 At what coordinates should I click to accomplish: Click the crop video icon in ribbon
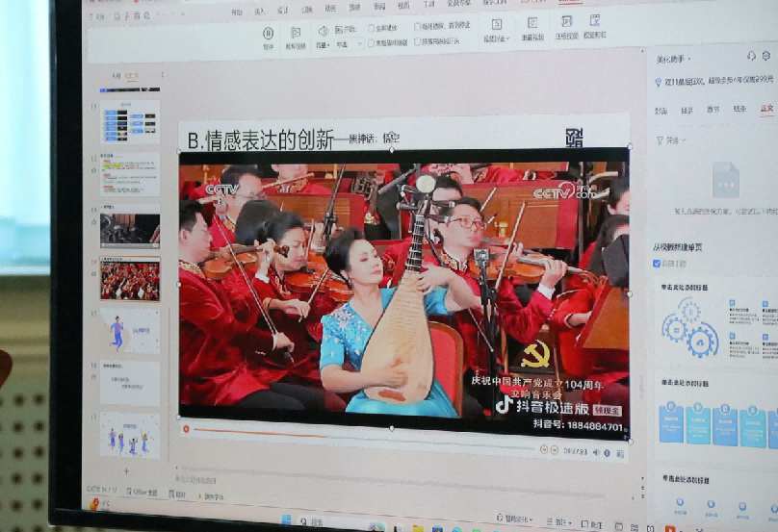296,34
